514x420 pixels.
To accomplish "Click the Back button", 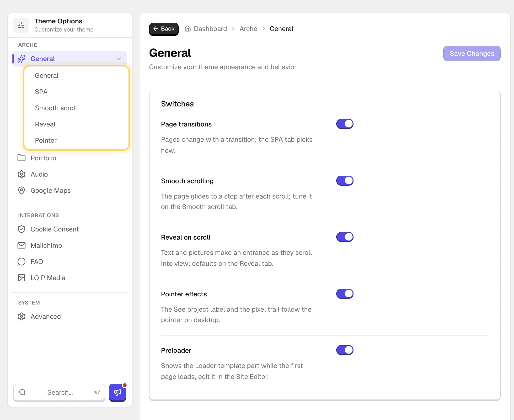I will pos(164,29).
